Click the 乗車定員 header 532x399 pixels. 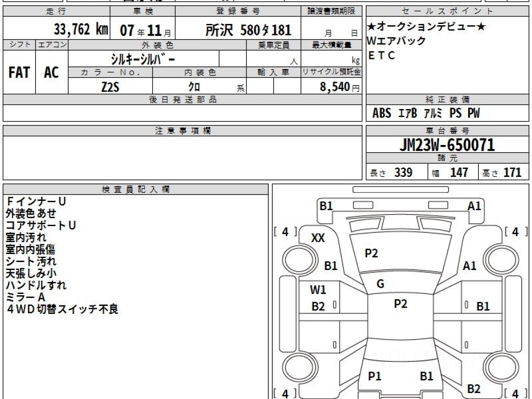point(274,45)
